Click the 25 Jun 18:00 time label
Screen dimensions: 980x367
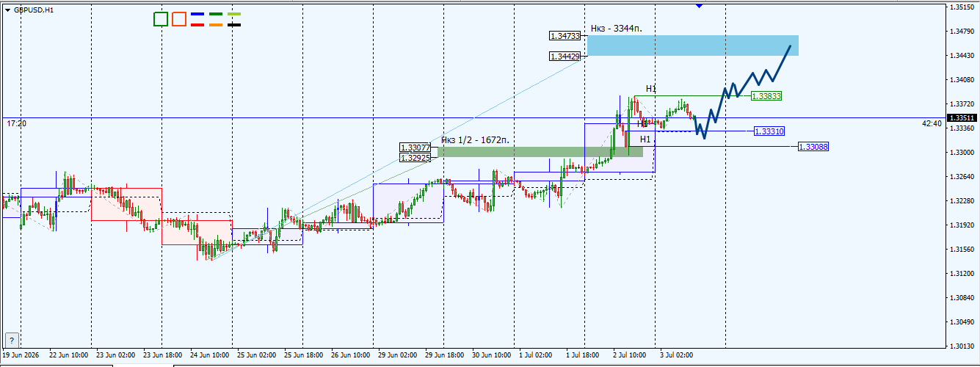(x=303, y=355)
